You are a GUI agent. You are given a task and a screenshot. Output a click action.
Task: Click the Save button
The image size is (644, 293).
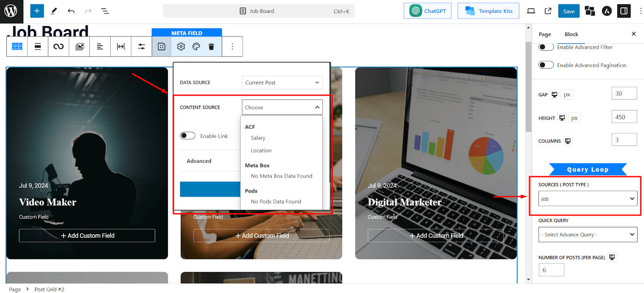pos(568,11)
